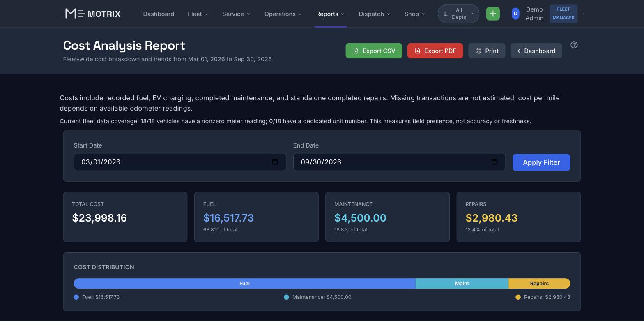
Task: Click the $4,500.00 maintenance card value
Action: [x=360, y=218]
